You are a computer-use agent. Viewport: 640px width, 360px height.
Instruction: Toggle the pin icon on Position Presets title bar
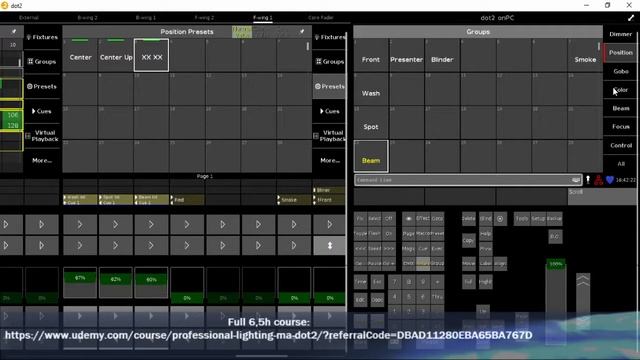point(302,31)
